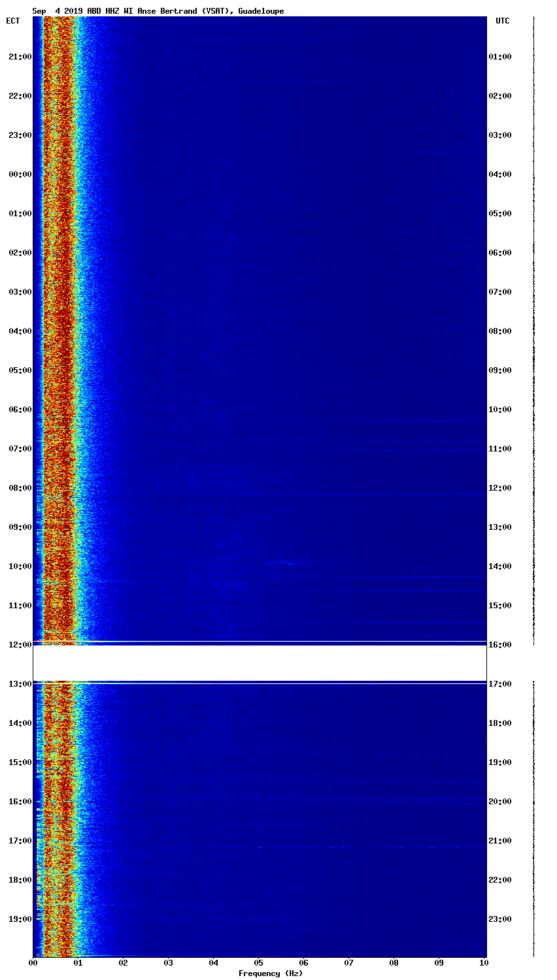The image size is (557, 980).
Task: Click the 21:00 UTC time label
Action: click(500, 841)
